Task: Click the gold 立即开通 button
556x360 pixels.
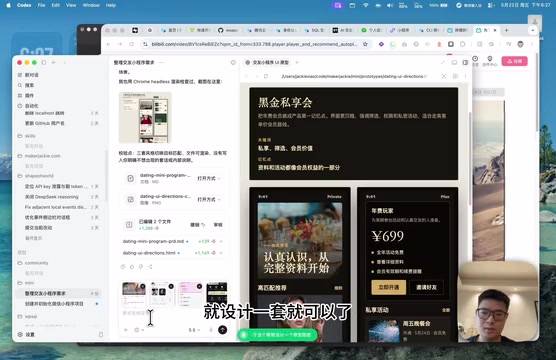Action: pos(389,287)
